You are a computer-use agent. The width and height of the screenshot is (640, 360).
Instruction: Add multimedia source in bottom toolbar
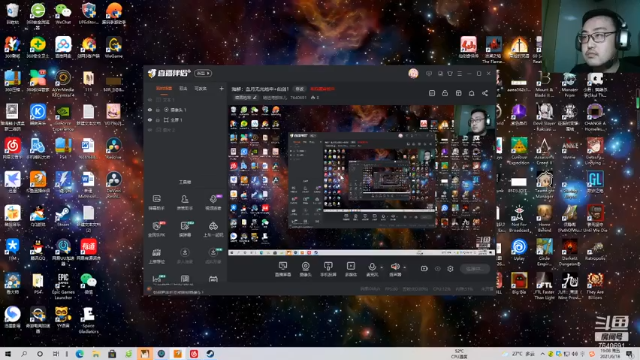[x=351, y=269]
